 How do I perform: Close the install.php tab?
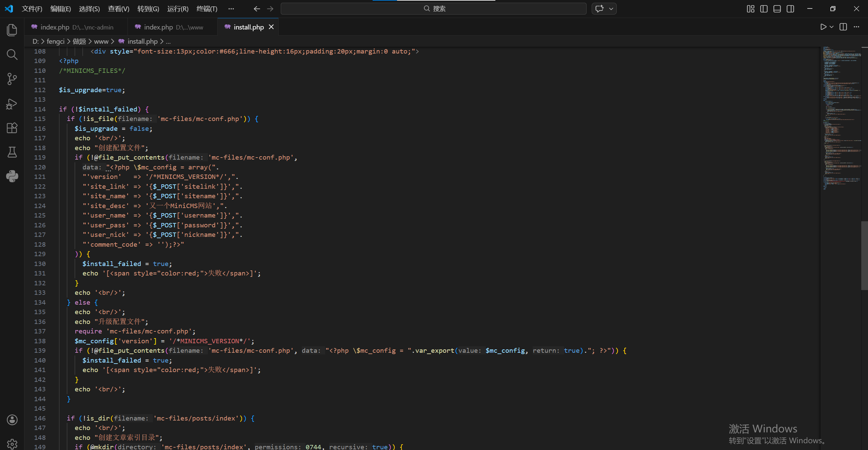pos(271,27)
